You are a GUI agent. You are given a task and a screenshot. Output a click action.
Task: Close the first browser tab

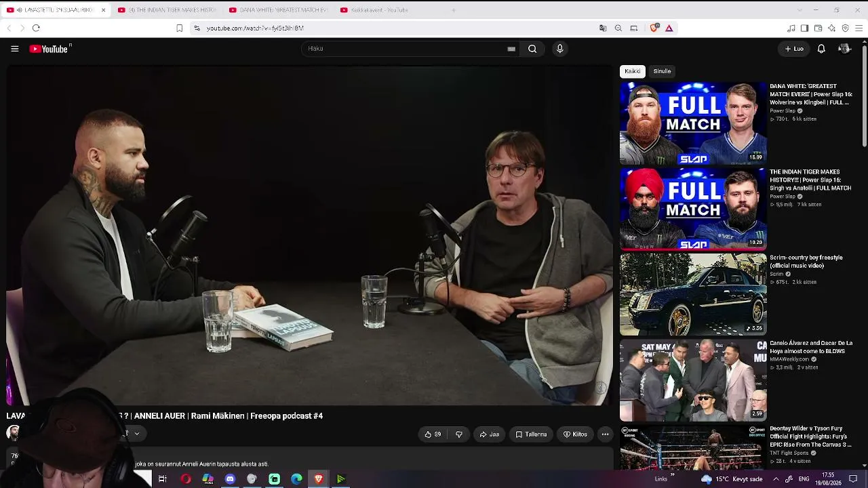click(x=103, y=10)
